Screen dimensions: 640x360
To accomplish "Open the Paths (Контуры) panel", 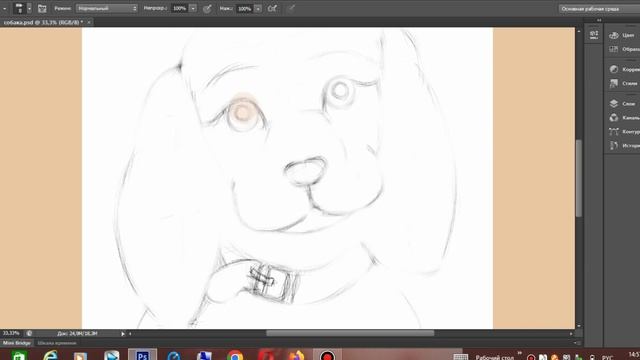I will 624,131.
